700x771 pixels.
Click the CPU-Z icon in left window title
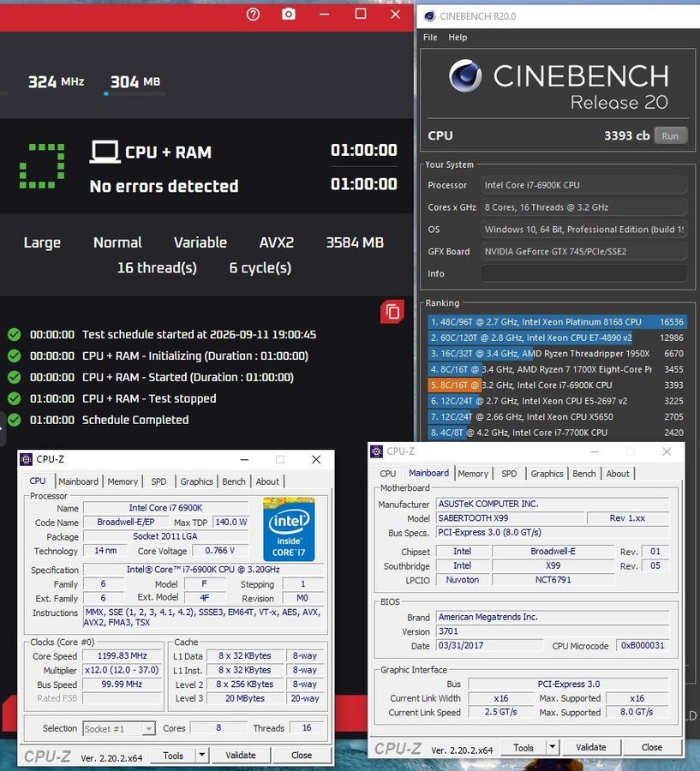[x=26, y=459]
